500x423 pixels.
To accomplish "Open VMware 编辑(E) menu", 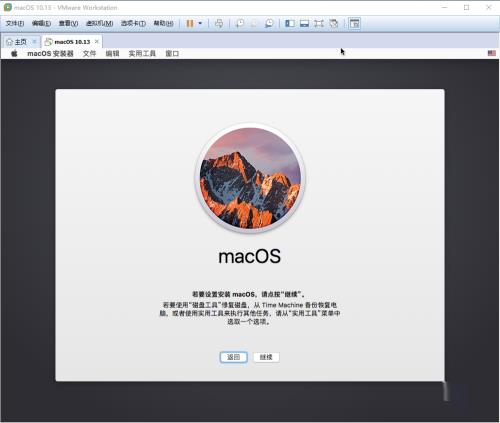I will tap(41, 23).
